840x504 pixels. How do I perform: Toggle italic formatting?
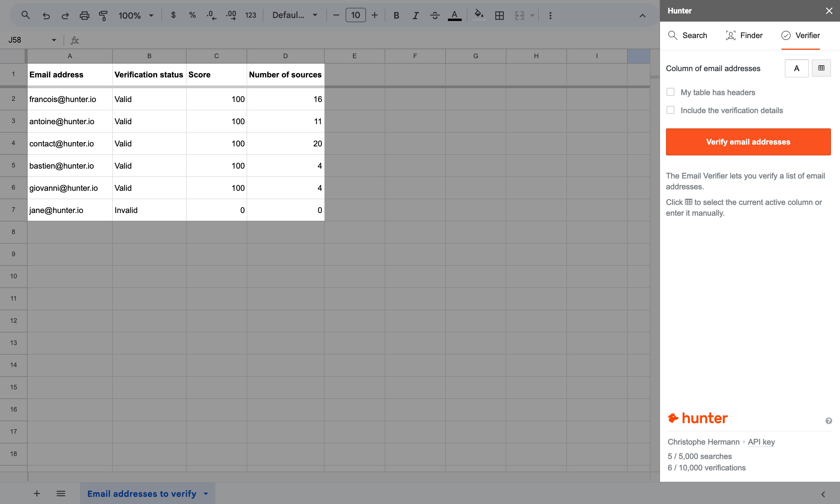[x=415, y=15]
